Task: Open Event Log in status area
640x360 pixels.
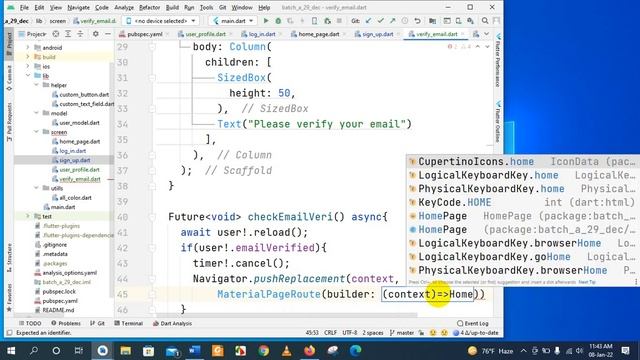Action: click(x=473, y=323)
